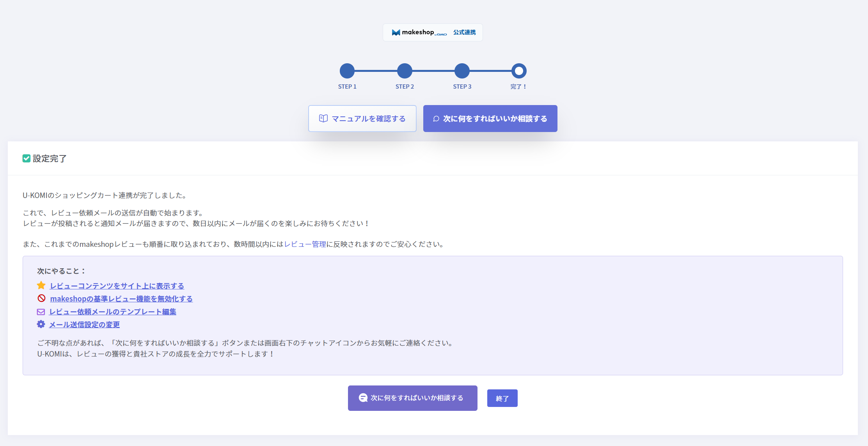Open レビュー依頼メールのテンプレート編集 link
This screenshot has height=446, width=868.
point(113,312)
